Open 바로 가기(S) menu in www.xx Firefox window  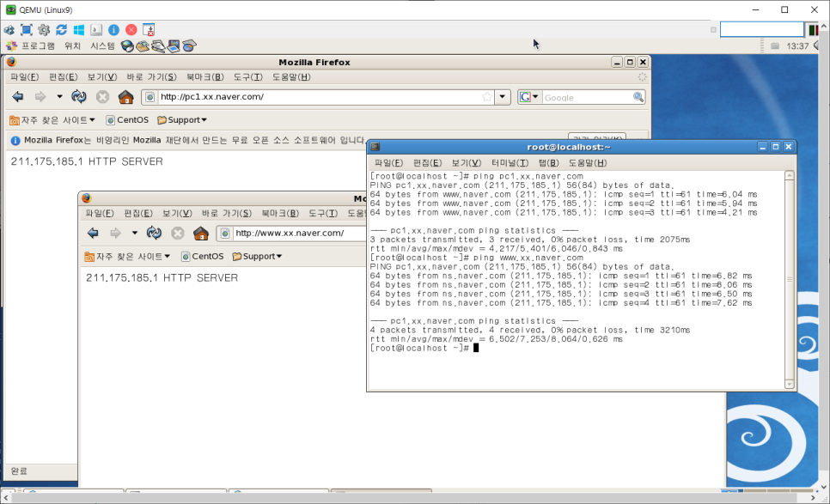click(227, 214)
